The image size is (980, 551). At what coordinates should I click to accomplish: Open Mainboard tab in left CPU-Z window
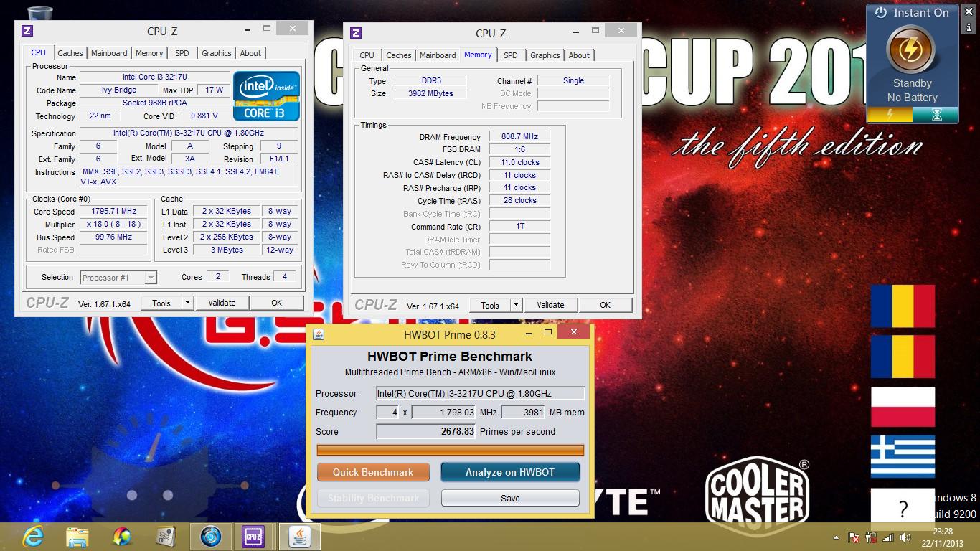tap(109, 53)
